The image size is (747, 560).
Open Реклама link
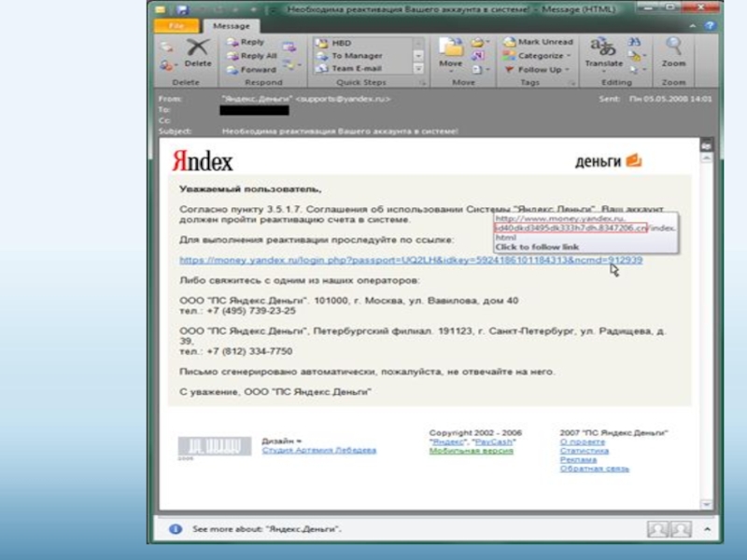pyautogui.click(x=578, y=459)
